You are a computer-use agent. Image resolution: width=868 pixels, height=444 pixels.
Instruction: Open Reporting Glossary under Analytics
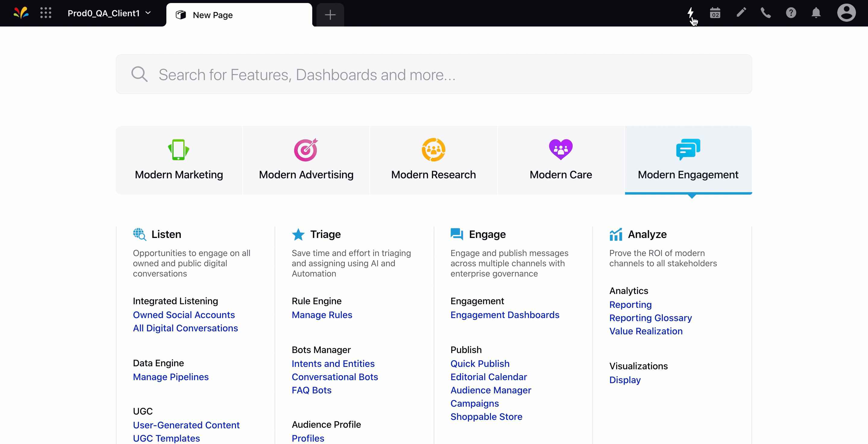[650, 318]
